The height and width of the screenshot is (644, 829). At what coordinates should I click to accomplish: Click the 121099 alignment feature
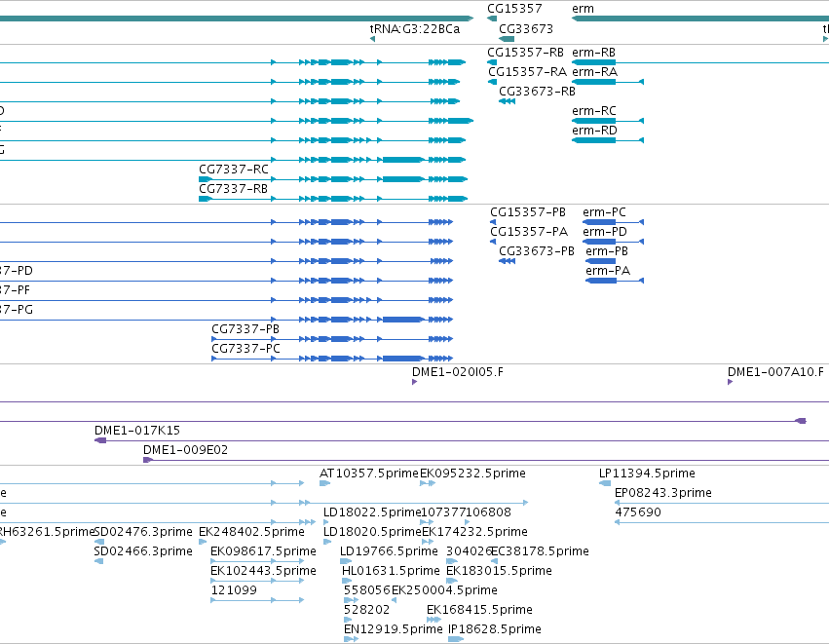(257, 600)
